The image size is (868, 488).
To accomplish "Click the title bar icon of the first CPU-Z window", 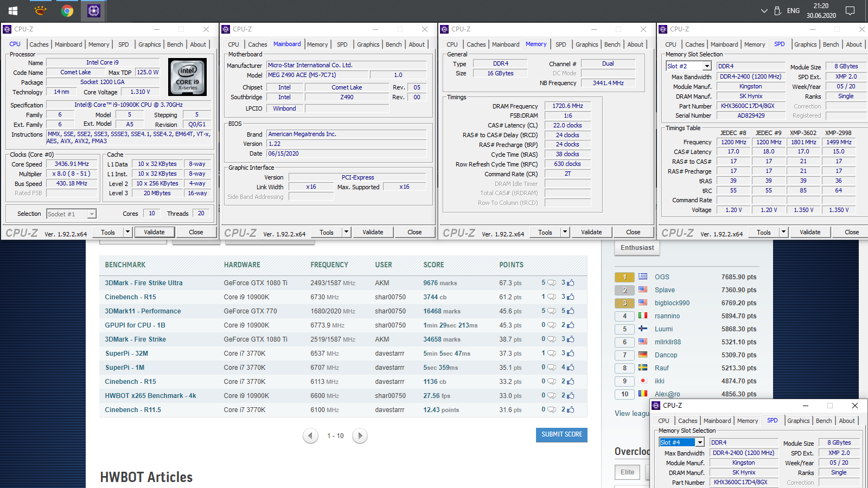I will (x=7, y=29).
